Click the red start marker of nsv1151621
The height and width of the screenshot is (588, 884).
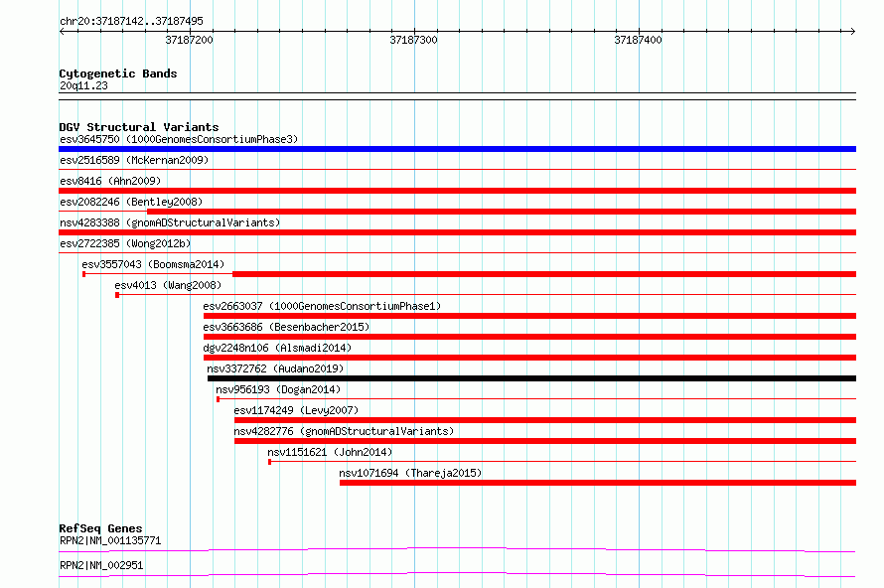pos(269,462)
